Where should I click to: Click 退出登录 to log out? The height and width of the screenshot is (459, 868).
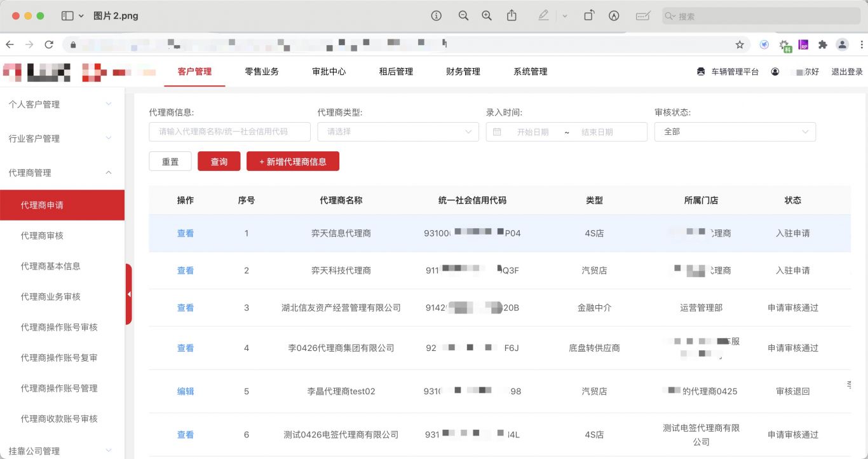tap(847, 72)
